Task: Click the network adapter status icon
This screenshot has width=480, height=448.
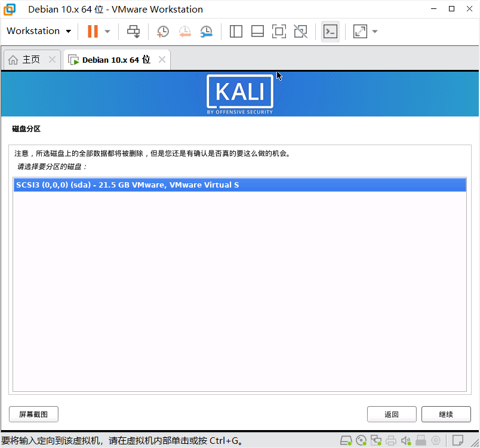Action: 376,441
